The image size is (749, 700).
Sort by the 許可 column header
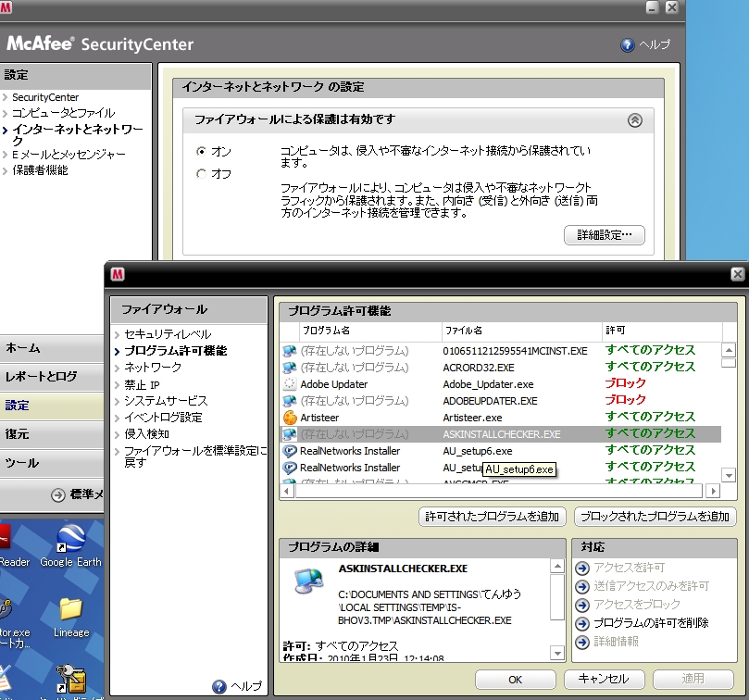pyautogui.click(x=662, y=331)
